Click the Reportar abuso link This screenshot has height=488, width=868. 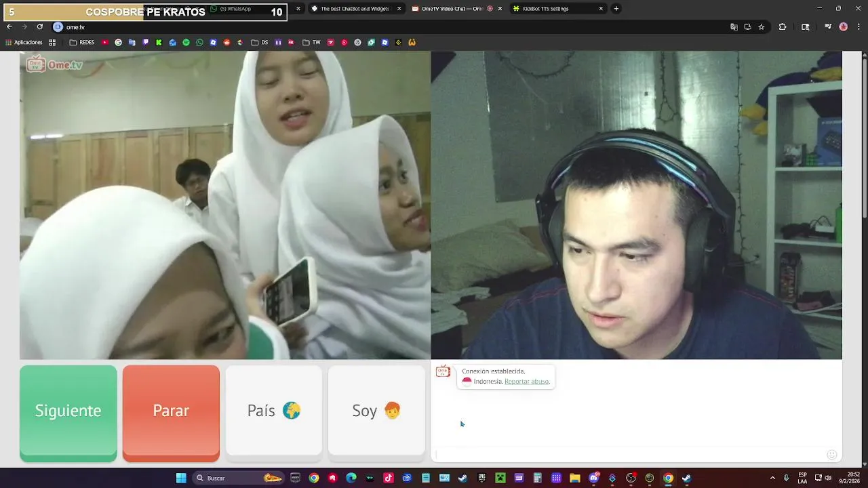[527, 382]
